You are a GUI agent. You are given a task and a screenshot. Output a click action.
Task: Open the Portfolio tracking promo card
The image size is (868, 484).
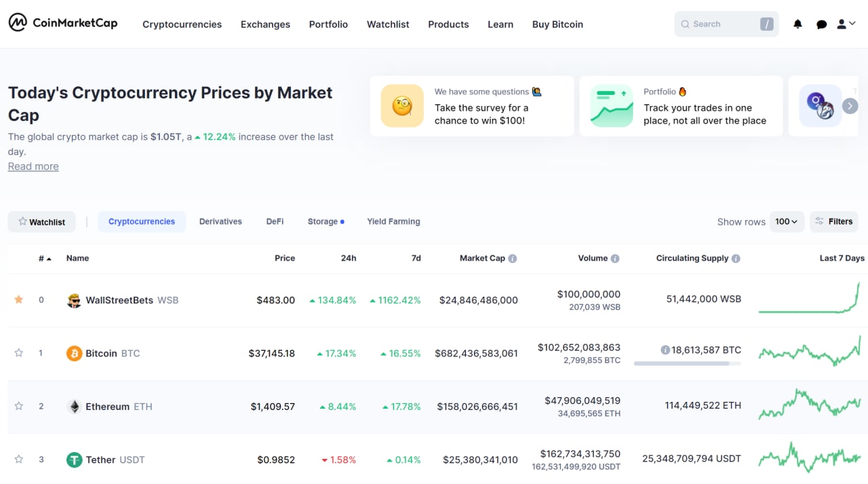pos(681,106)
